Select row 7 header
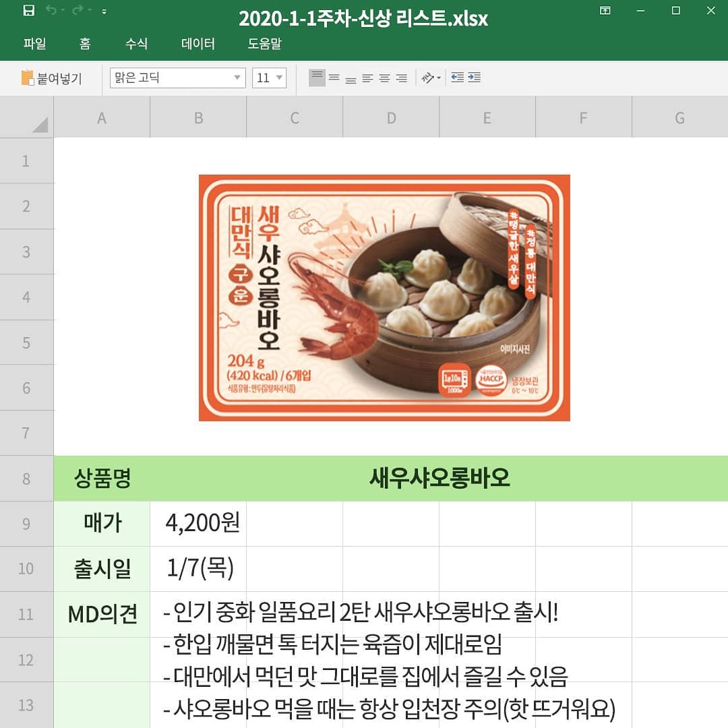Screen dimensions: 728x728 pyautogui.click(x=26, y=433)
